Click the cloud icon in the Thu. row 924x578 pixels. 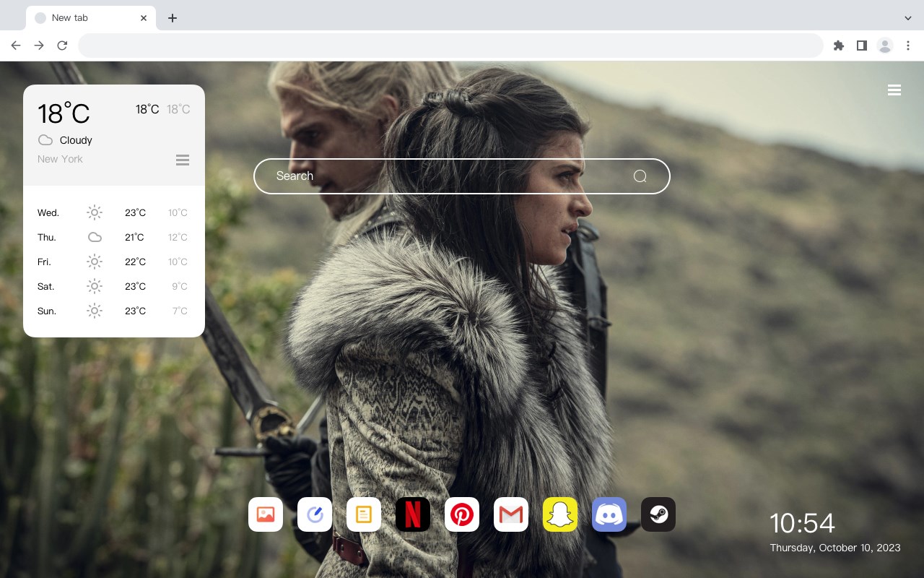[95, 237]
